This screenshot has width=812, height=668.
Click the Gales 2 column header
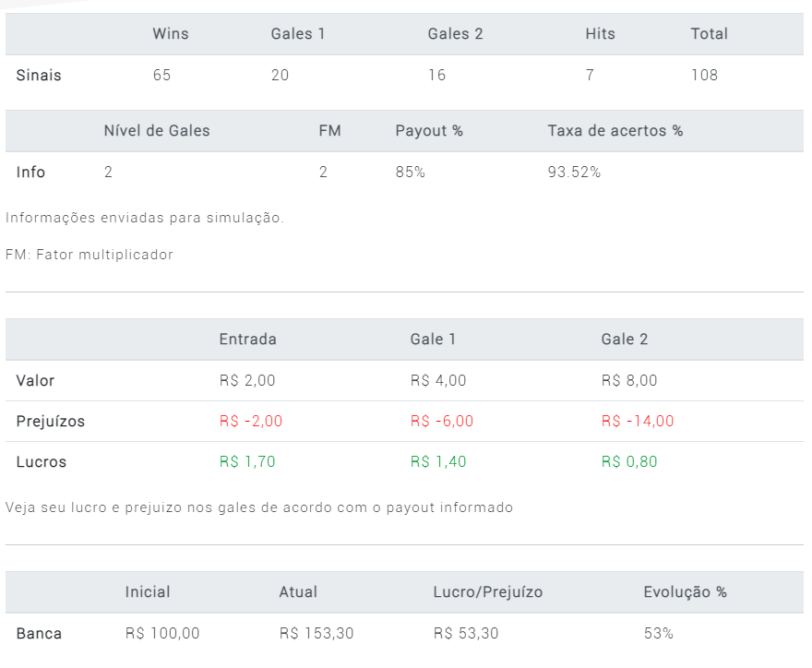point(455,33)
